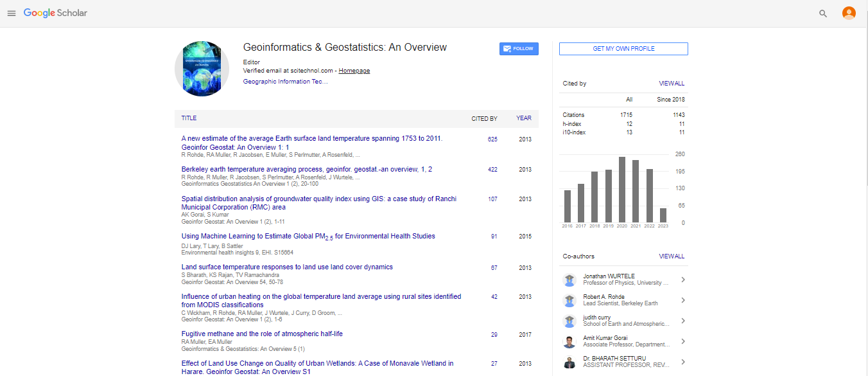Open Machine Learning Global PM2.5 article
This screenshot has height=376, width=868.
(x=308, y=237)
